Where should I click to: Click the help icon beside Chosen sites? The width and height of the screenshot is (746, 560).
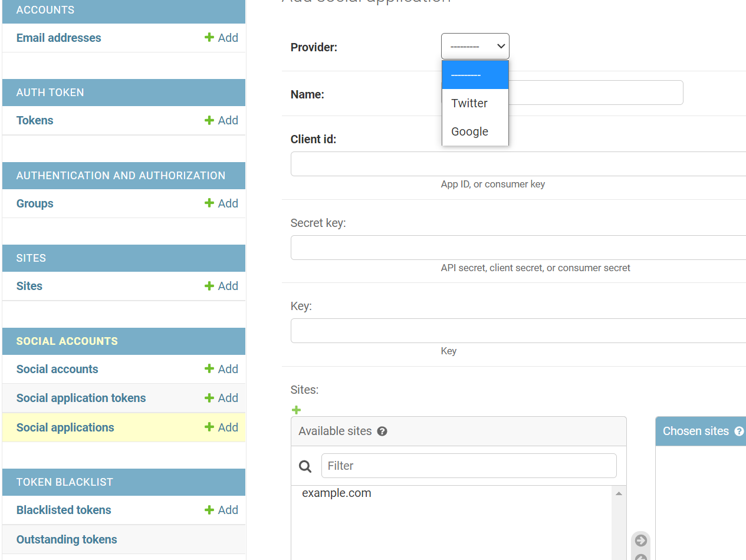[739, 431]
